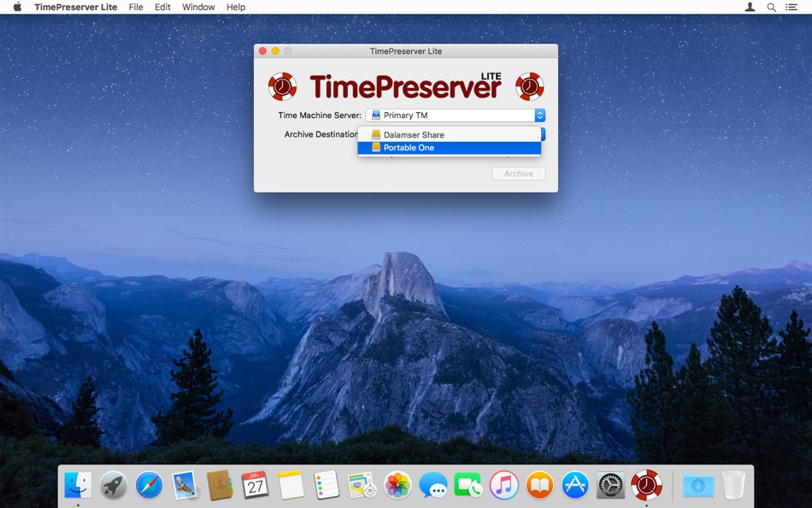
Task: Open TimePreserver Lite application menu
Action: click(75, 7)
